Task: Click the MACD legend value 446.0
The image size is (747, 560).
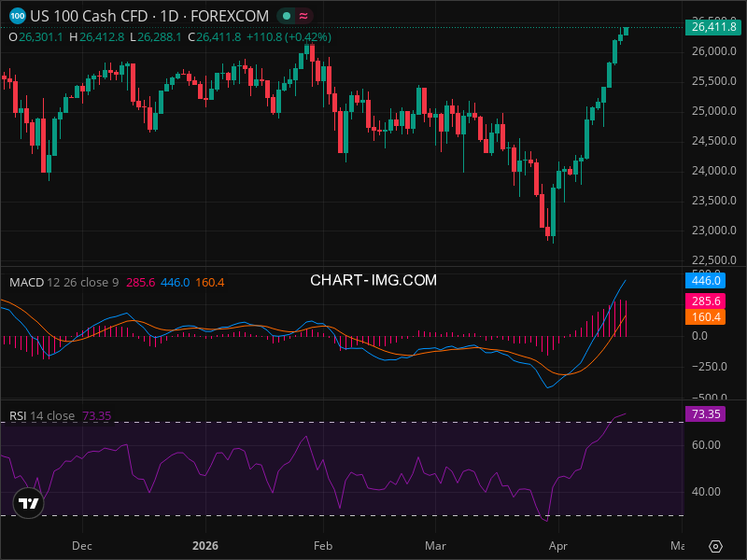Action: click(175, 283)
